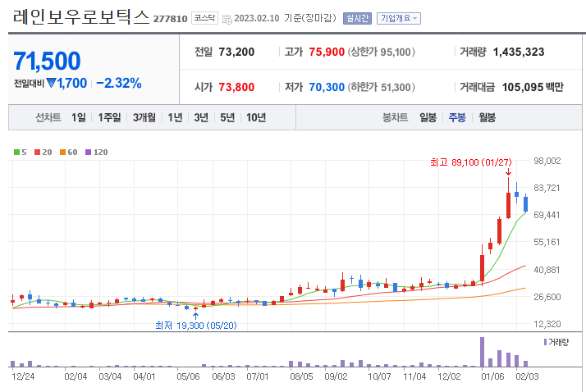
Task: Switch to the 일봉 candle chart
Action: 428,117
